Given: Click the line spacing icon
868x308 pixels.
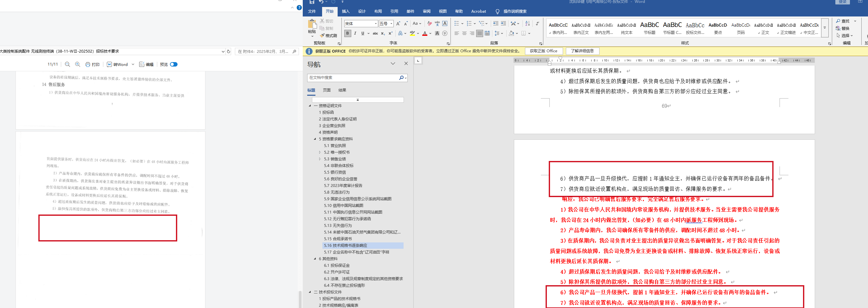Looking at the screenshot, I should pos(497,33).
